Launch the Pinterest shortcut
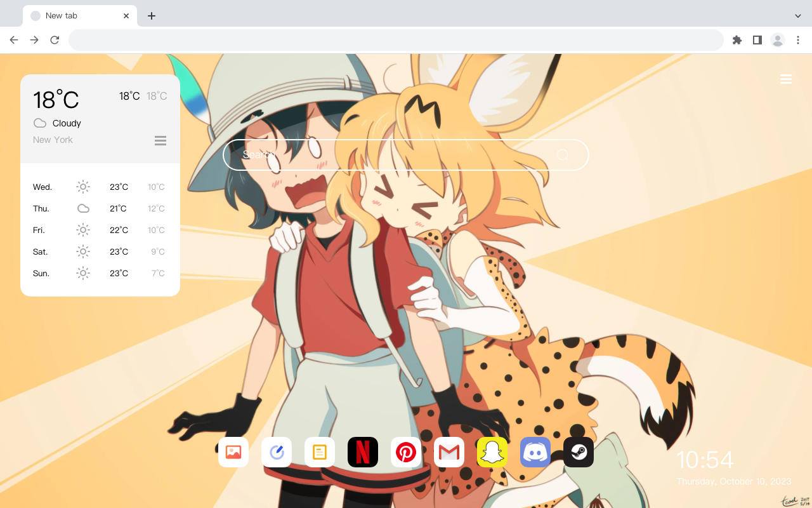This screenshot has width=812, height=508. click(406, 452)
